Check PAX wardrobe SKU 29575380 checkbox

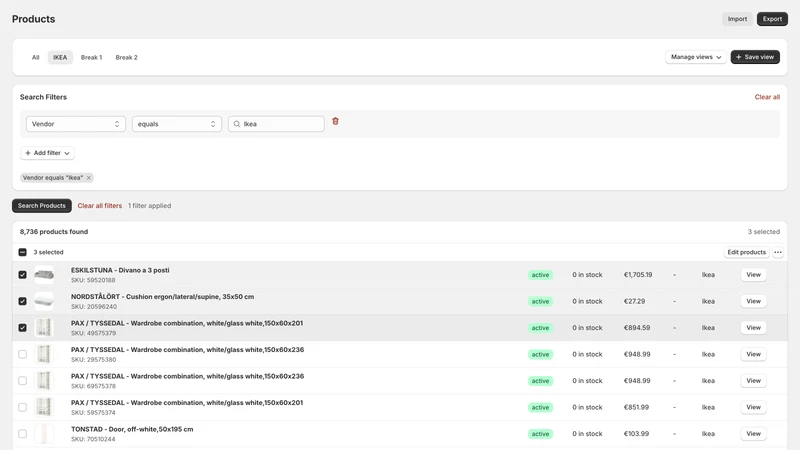click(22, 354)
